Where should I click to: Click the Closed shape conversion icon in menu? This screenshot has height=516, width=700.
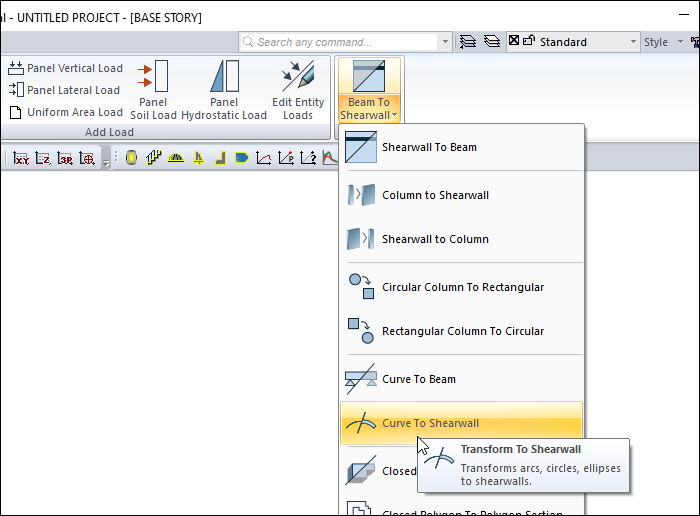(x=361, y=470)
